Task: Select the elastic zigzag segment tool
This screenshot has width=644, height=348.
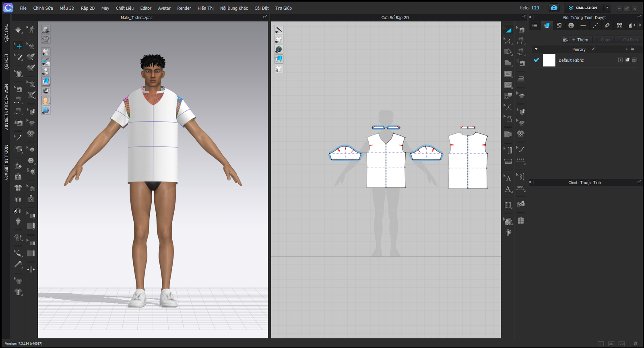Action: pyautogui.click(x=521, y=188)
